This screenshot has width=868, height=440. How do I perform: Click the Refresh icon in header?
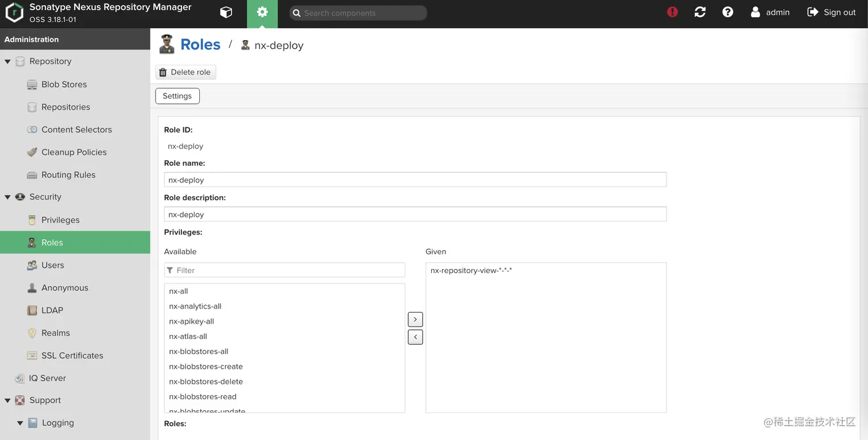click(x=700, y=12)
